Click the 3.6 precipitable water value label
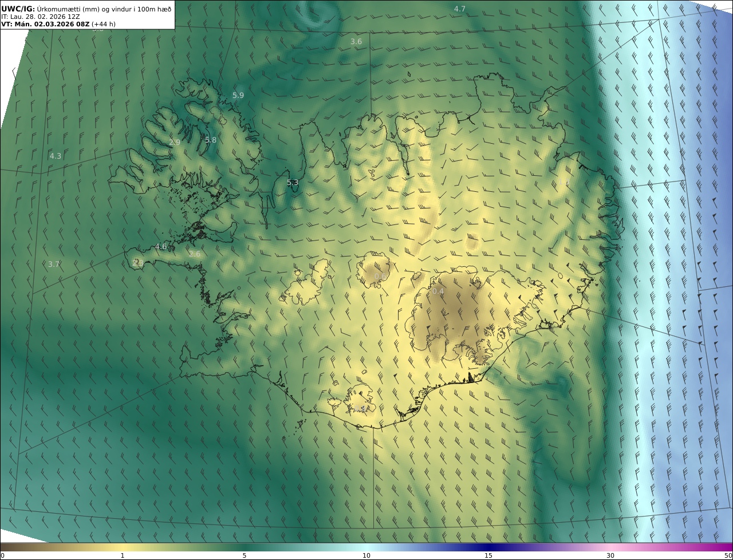This screenshot has width=733, height=560. 356,42
